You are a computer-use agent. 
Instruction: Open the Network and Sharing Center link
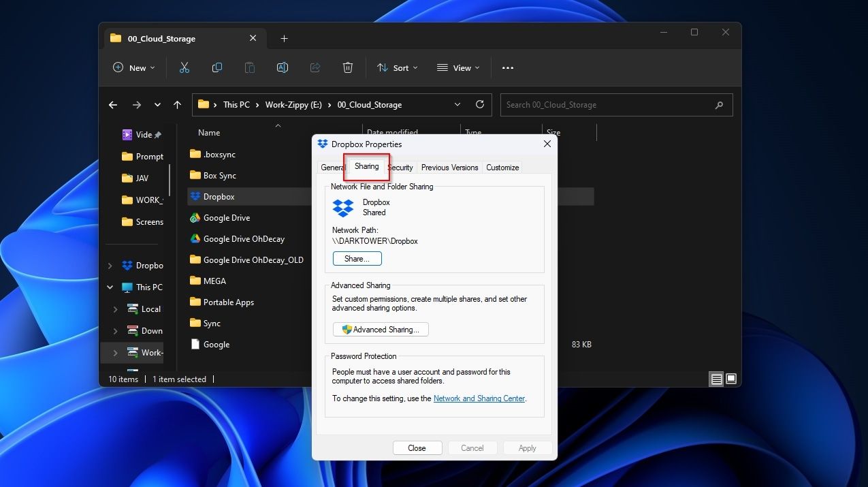[479, 398]
